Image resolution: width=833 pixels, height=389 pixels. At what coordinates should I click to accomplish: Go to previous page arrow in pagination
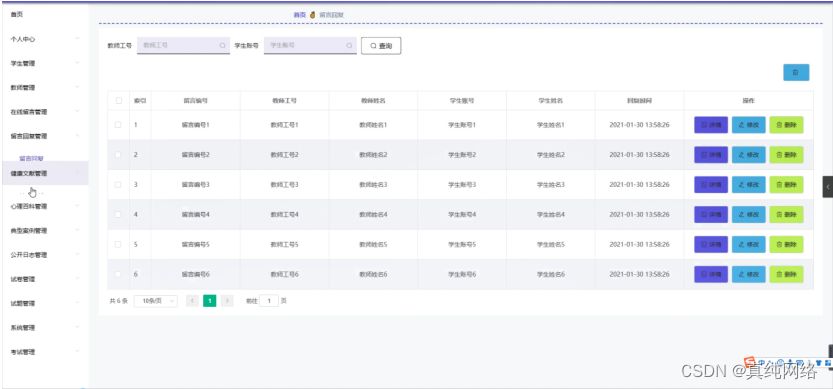(192, 301)
